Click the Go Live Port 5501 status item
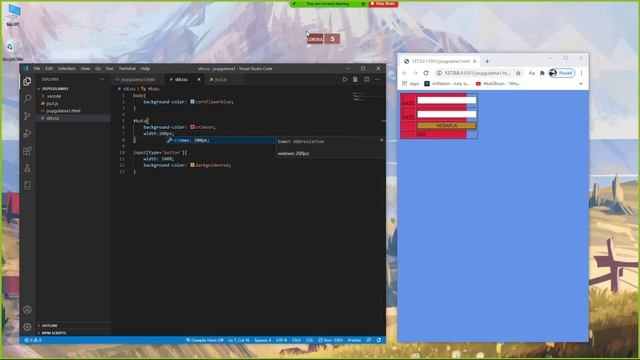This screenshot has height=360, width=640. 331,340
